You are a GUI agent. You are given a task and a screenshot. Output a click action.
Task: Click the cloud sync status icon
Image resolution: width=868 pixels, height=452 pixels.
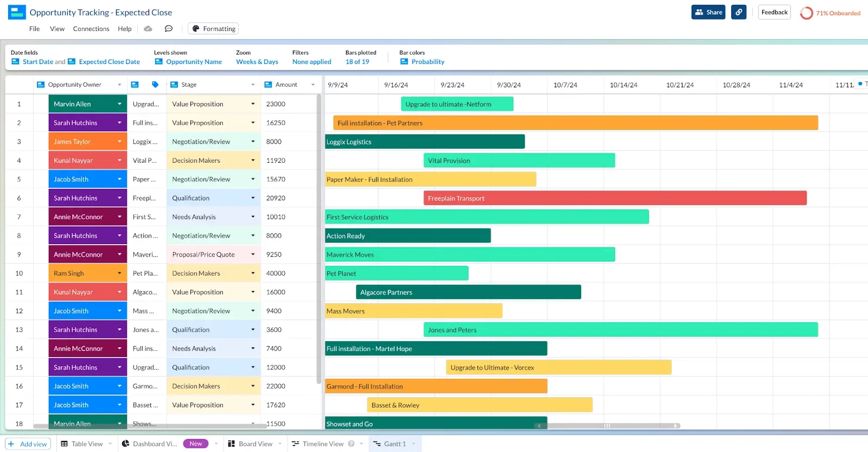(148, 29)
